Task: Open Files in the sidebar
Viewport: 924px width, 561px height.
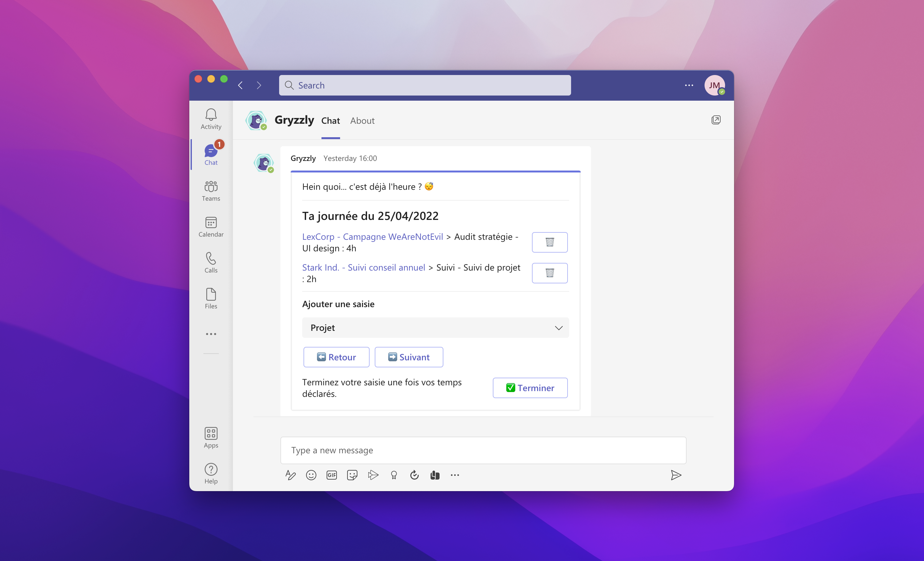Action: click(x=211, y=299)
